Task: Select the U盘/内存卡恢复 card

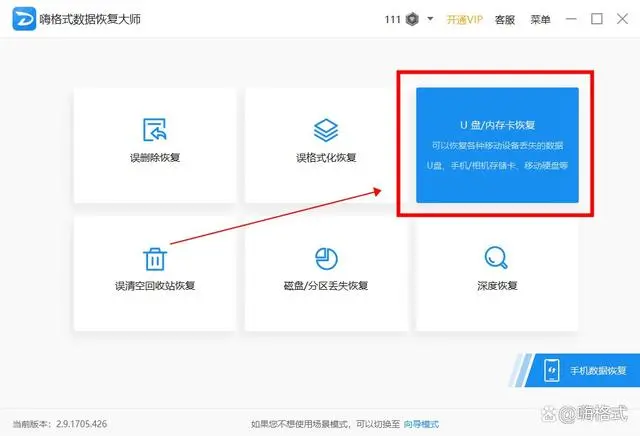Action: [497, 145]
